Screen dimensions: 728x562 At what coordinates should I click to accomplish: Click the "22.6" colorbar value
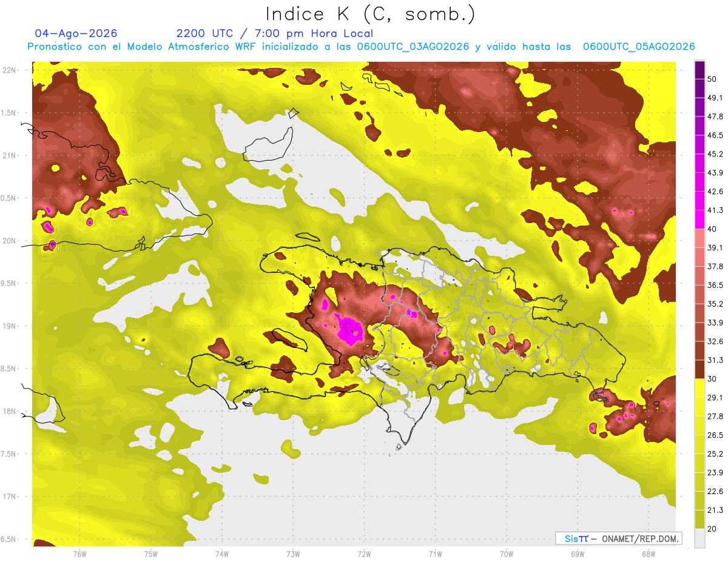click(715, 492)
